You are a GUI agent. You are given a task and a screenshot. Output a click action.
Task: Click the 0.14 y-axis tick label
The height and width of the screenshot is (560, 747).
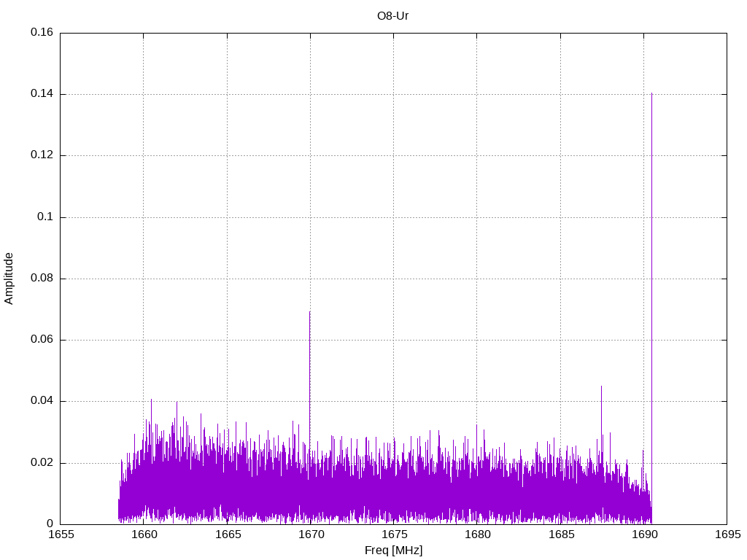(x=42, y=94)
